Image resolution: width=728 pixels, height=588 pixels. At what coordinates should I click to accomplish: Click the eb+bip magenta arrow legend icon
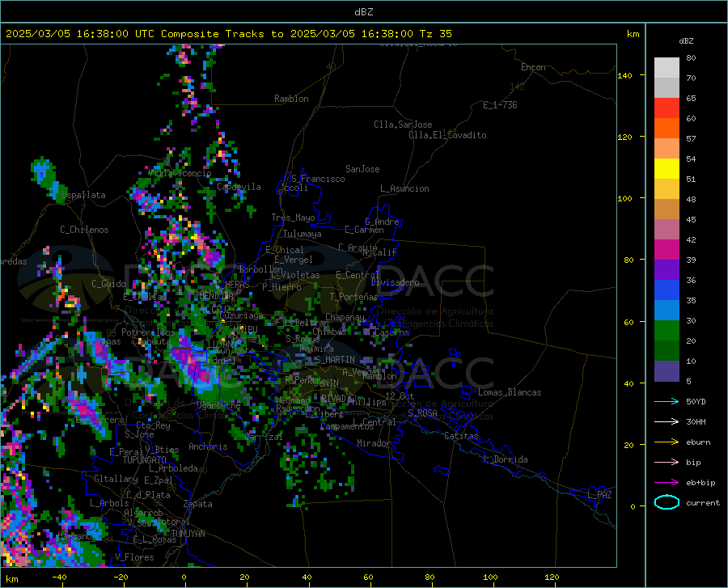pos(667,483)
